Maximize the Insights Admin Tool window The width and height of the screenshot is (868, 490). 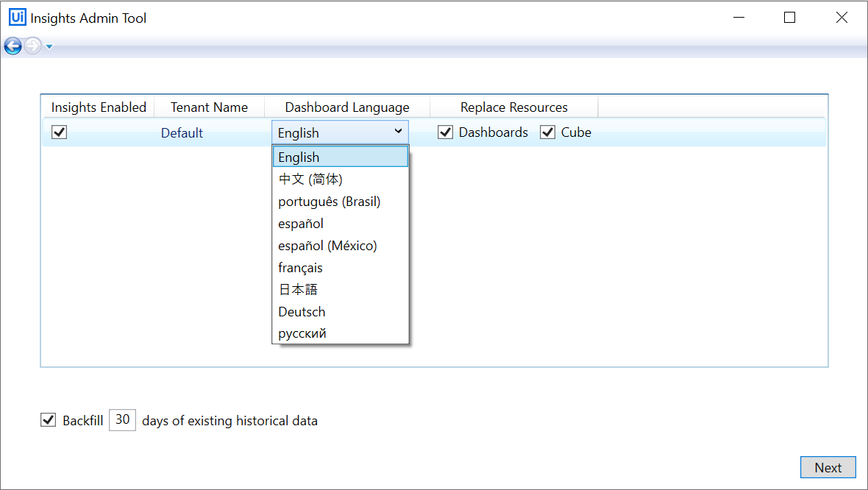(790, 17)
